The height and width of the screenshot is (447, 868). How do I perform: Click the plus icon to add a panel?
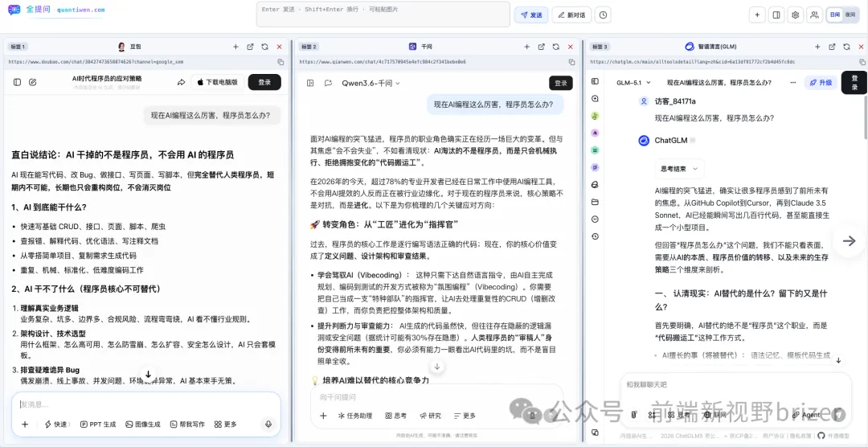(x=757, y=15)
